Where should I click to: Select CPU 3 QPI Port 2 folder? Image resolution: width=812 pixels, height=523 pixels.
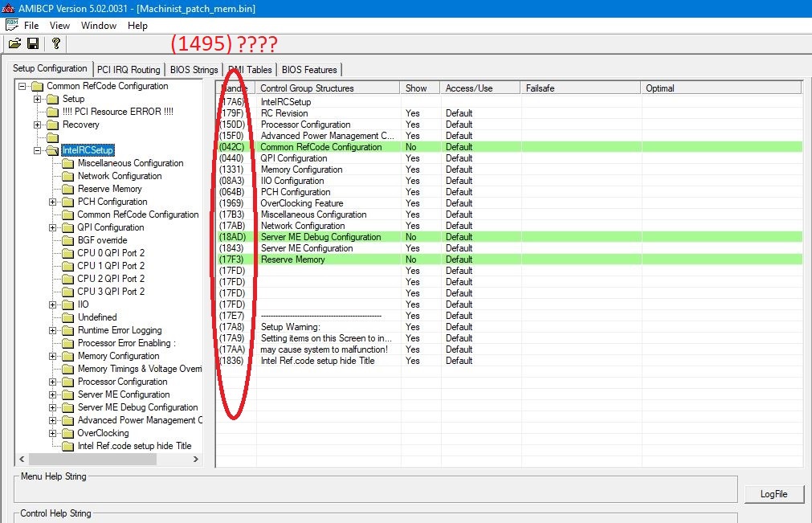[111, 292]
